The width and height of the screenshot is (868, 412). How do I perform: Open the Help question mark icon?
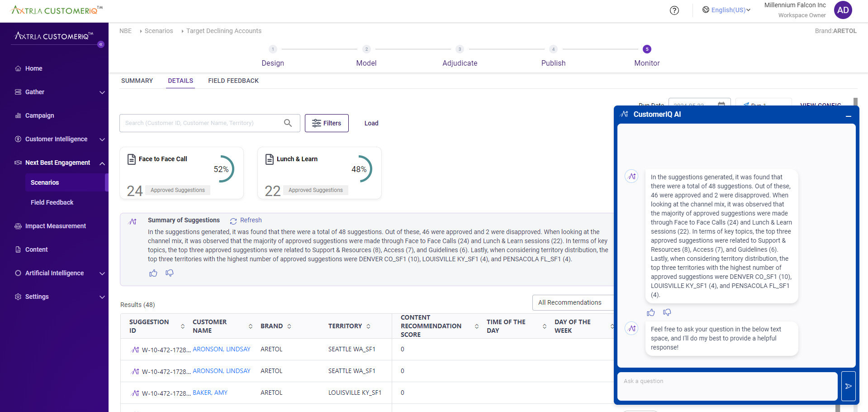tap(674, 10)
